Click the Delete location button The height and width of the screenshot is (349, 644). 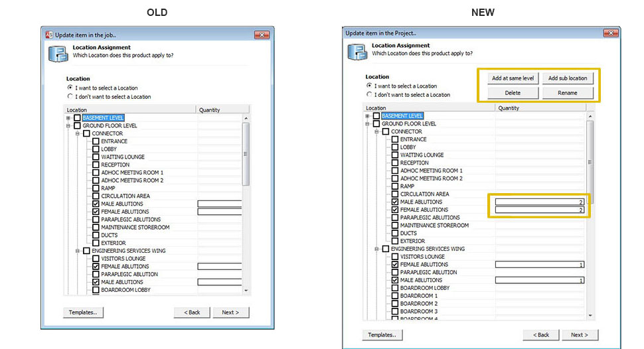pos(513,94)
